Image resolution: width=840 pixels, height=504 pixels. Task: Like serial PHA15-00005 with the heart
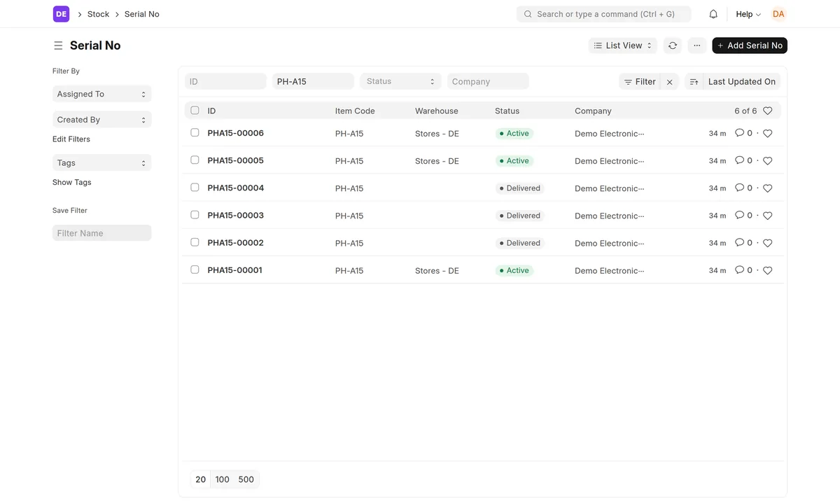click(767, 160)
